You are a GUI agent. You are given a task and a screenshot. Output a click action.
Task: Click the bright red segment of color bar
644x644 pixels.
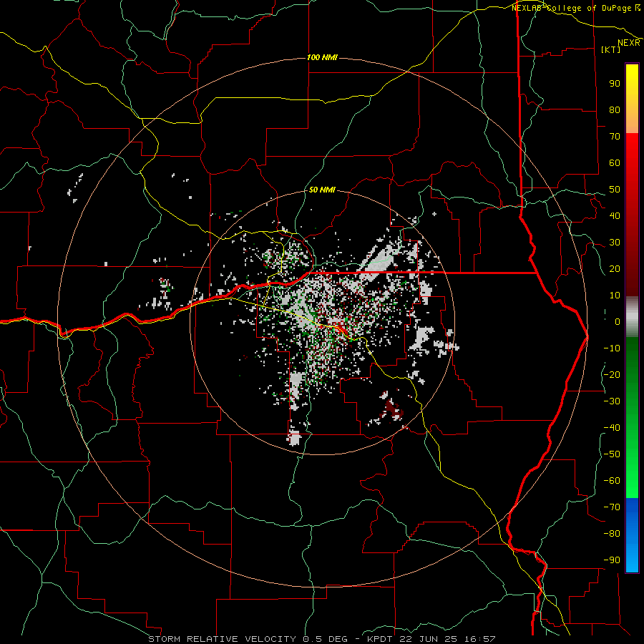(x=632, y=213)
